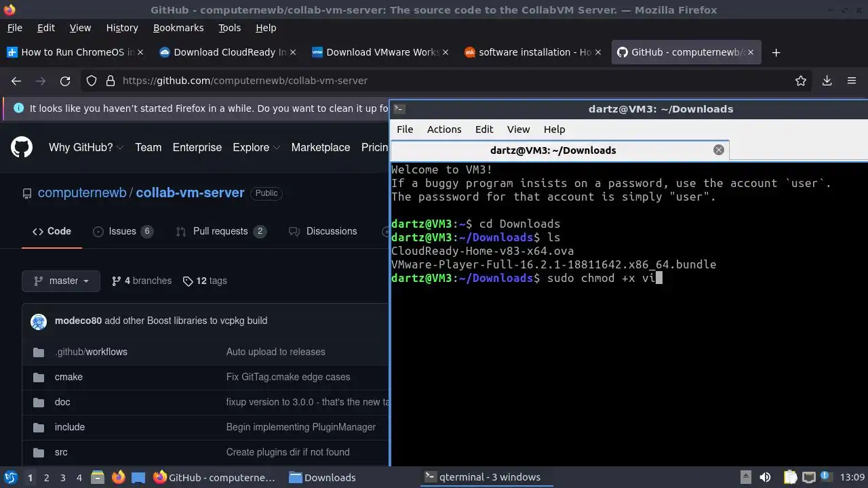Image resolution: width=868 pixels, height=488 pixels.
Task: Expand the 'Why GitHub?' dropdown
Action: [85, 147]
